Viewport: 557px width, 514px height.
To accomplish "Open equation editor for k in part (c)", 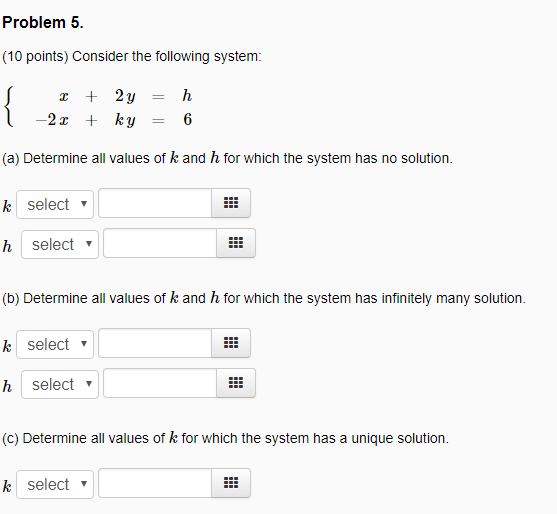I will 231,483.
